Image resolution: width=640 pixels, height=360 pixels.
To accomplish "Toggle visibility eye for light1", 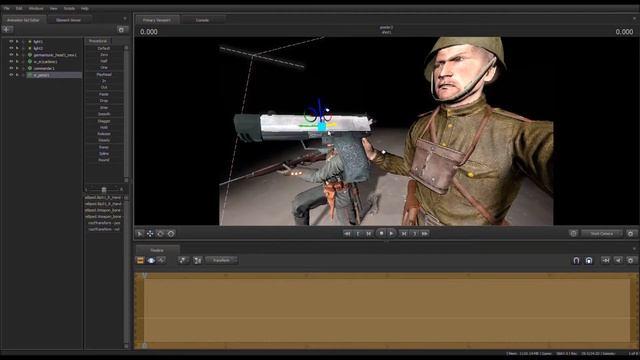I will 11,42.
